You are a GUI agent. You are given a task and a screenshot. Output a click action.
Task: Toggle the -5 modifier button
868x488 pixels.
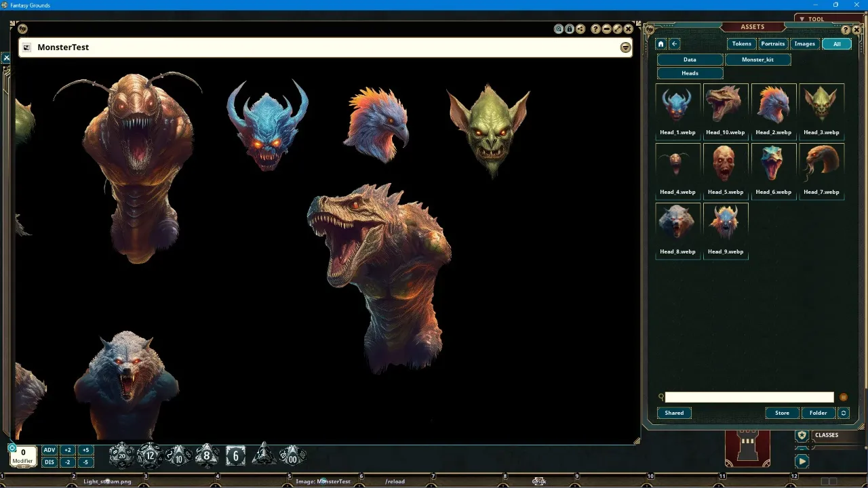(x=85, y=462)
